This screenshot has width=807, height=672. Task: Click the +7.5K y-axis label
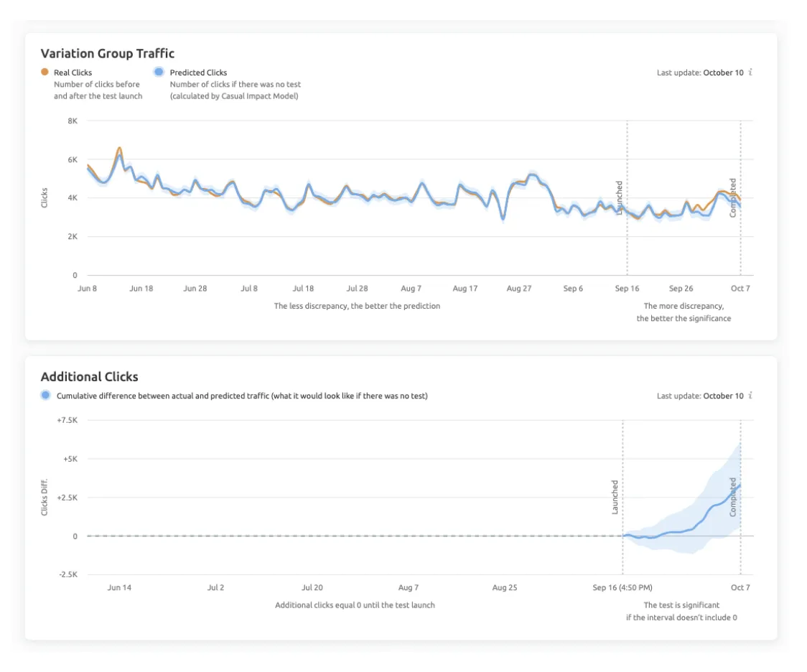point(67,420)
